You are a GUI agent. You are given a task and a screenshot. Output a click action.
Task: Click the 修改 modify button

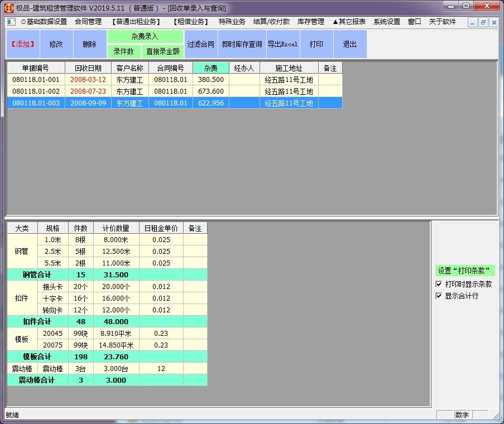click(x=56, y=44)
